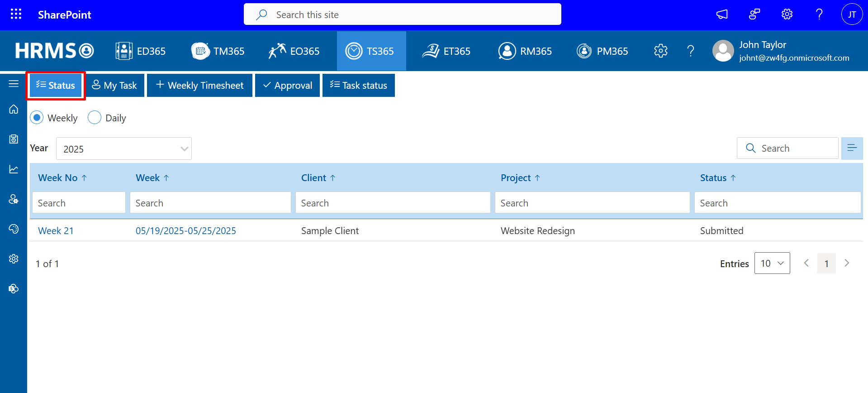The height and width of the screenshot is (393, 868).
Task: Open the Task status tab
Action: click(359, 85)
